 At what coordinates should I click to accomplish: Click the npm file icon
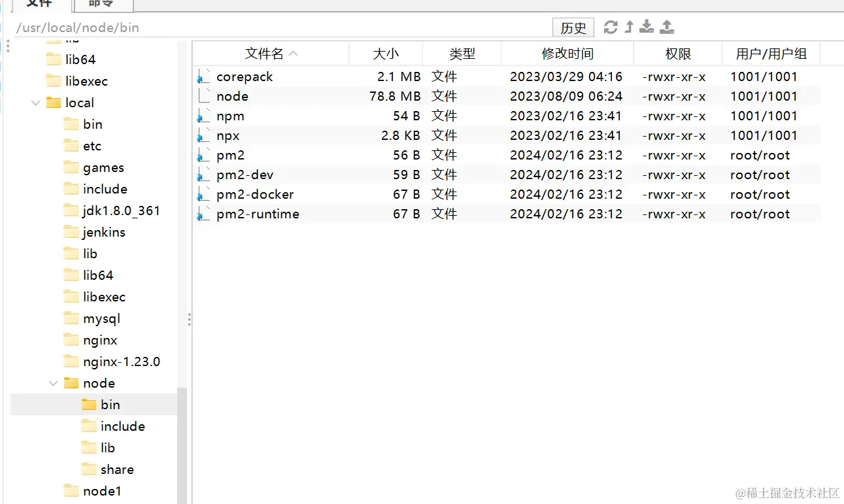(204, 116)
